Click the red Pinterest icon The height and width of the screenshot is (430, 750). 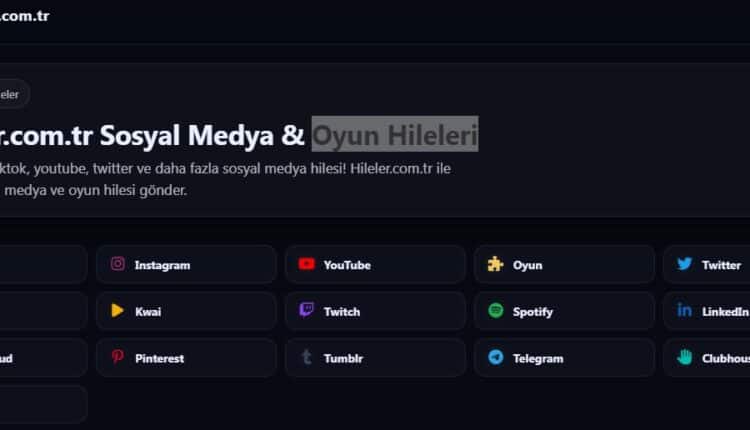[x=118, y=357]
